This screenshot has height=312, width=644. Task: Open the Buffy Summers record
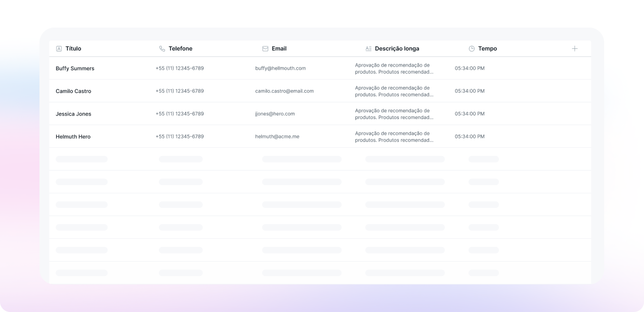75,69
